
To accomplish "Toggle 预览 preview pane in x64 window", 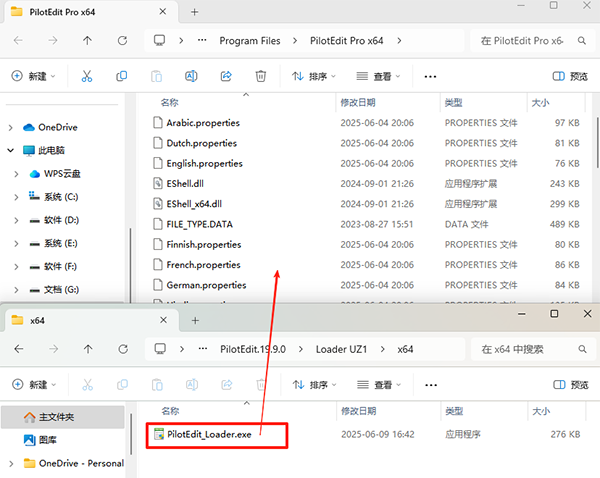I will tap(571, 385).
